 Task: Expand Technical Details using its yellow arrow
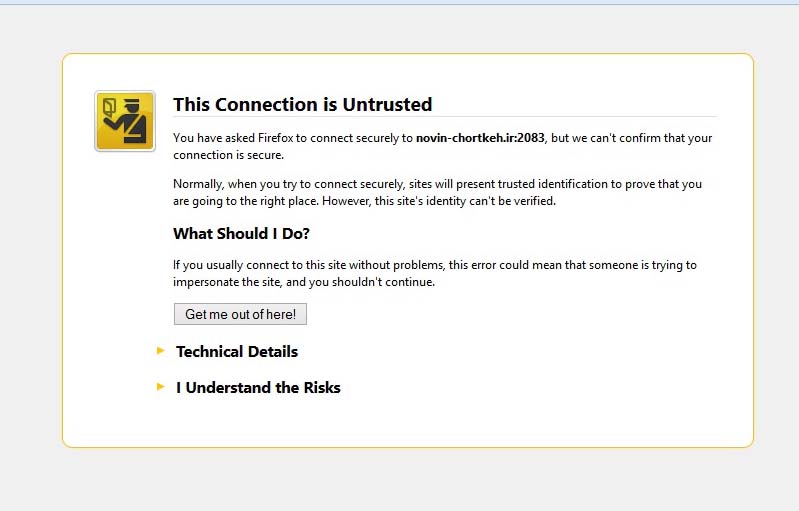pyautogui.click(x=161, y=350)
